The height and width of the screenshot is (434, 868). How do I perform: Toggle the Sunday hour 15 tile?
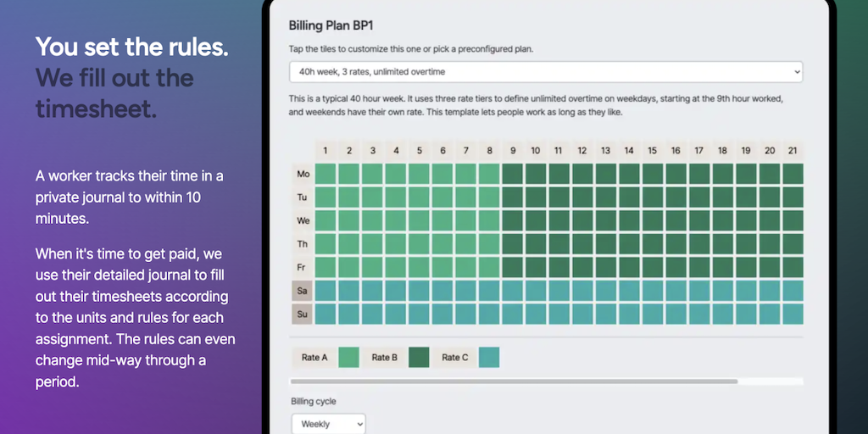pyautogui.click(x=652, y=314)
